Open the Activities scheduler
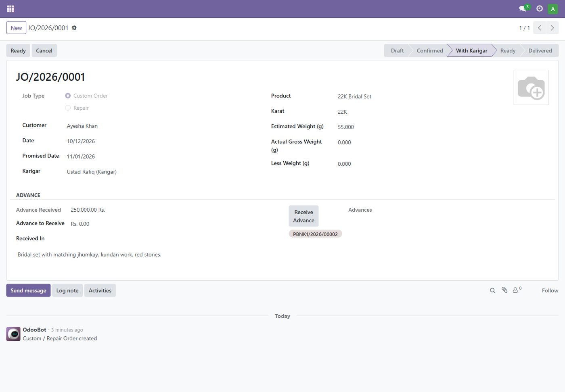Viewport: 565px width, 392px height. pyautogui.click(x=100, y=290)
